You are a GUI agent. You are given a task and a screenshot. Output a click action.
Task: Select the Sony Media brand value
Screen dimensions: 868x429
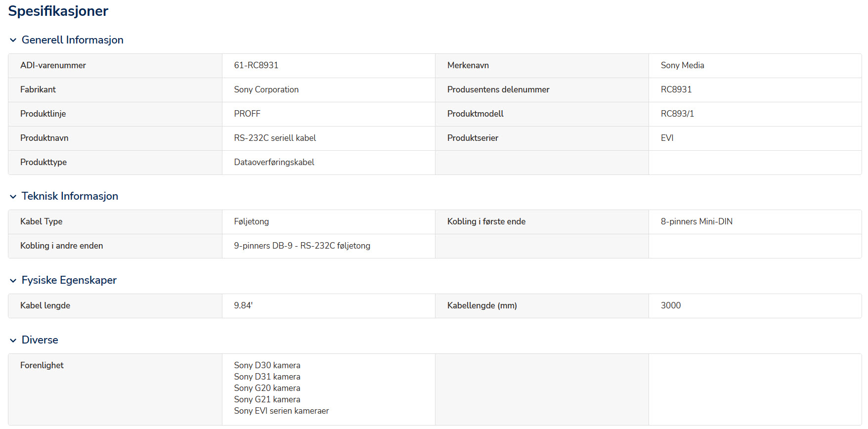pos(683,65)
